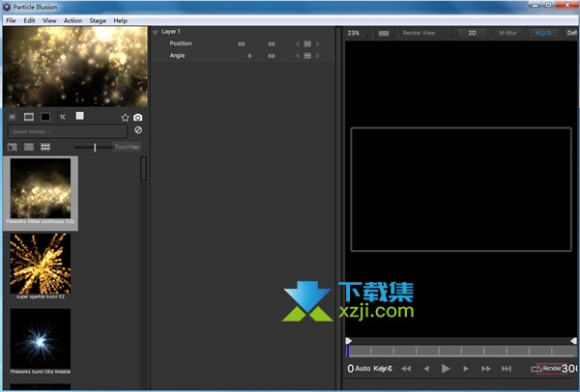Toggle keyframe icon on Angle row

[x=307, y=56]
